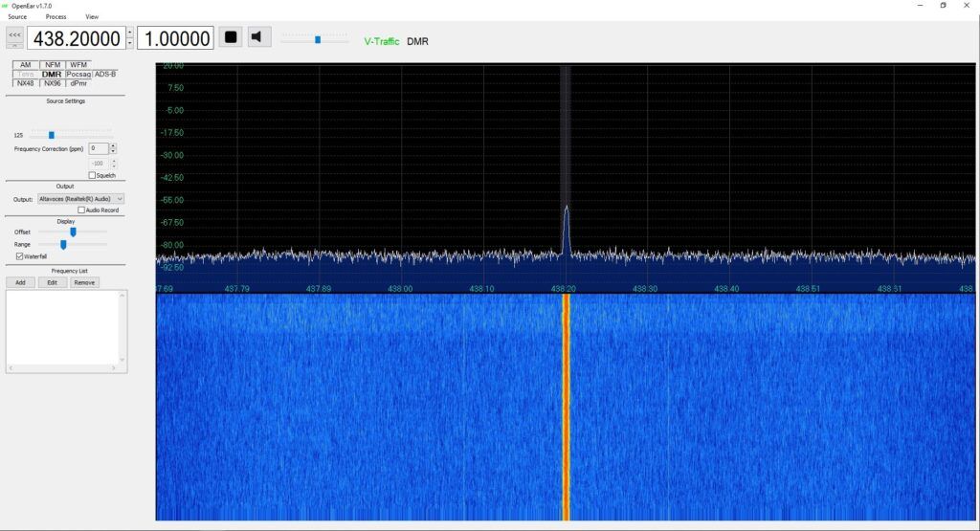Image resolution: width=980 pixels, height=531 pixels.
Task: Adjust the Display Offset slider
Action: point(73,232)
